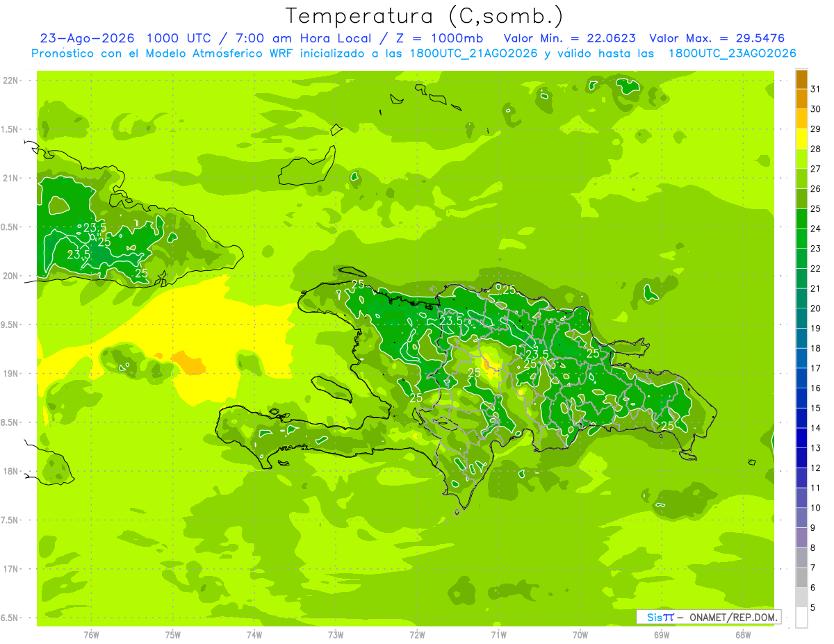Click the '9.5N' latitude axis label
Viewport: 834px width, 644px height.
tap(10, 325)
